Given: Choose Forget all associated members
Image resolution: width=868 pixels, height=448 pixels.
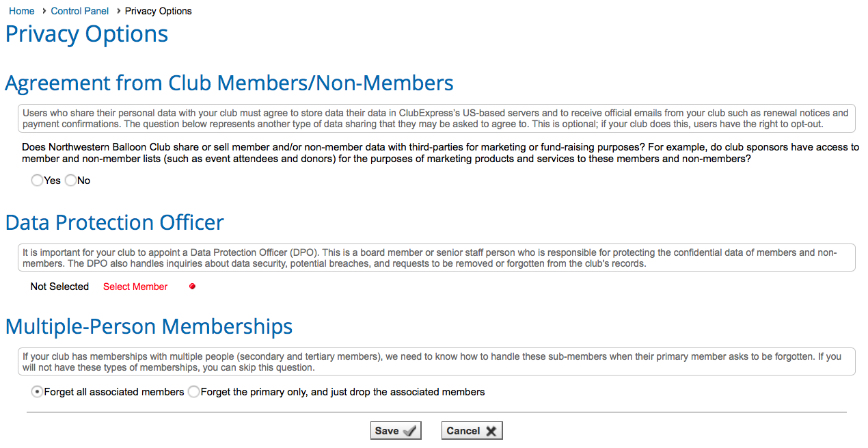Looking at the screenshot, I should [37, 391].
